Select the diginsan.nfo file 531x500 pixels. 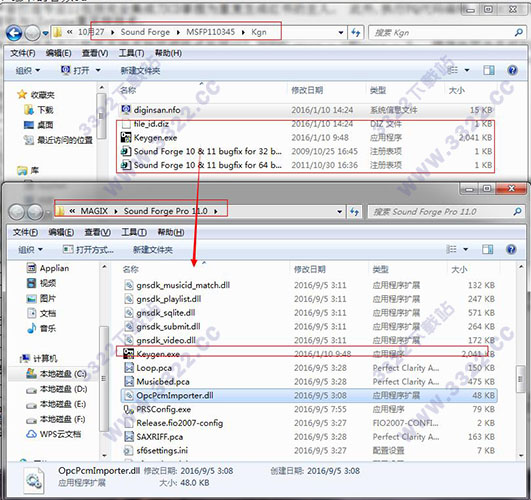coord(306,110)
